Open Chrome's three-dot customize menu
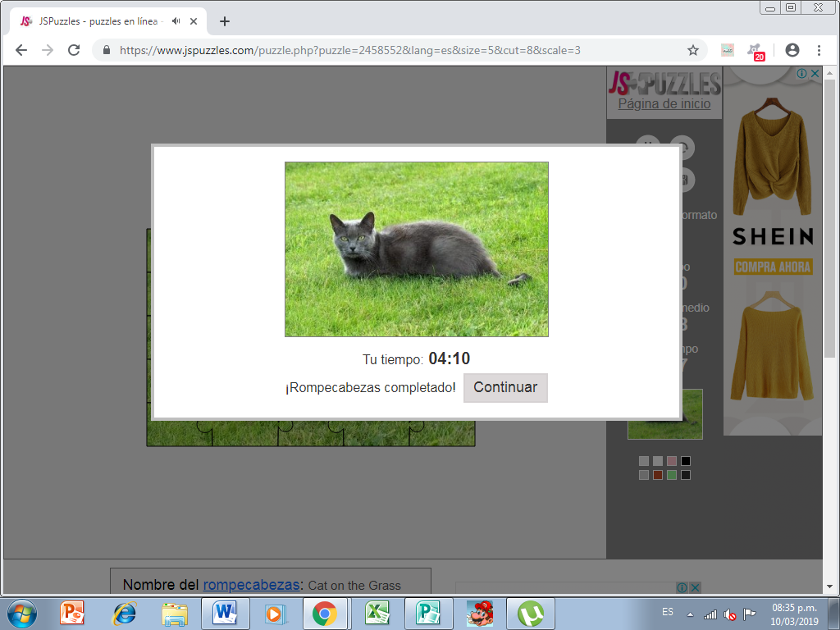840x630 pixels. (x=820, y=49)
